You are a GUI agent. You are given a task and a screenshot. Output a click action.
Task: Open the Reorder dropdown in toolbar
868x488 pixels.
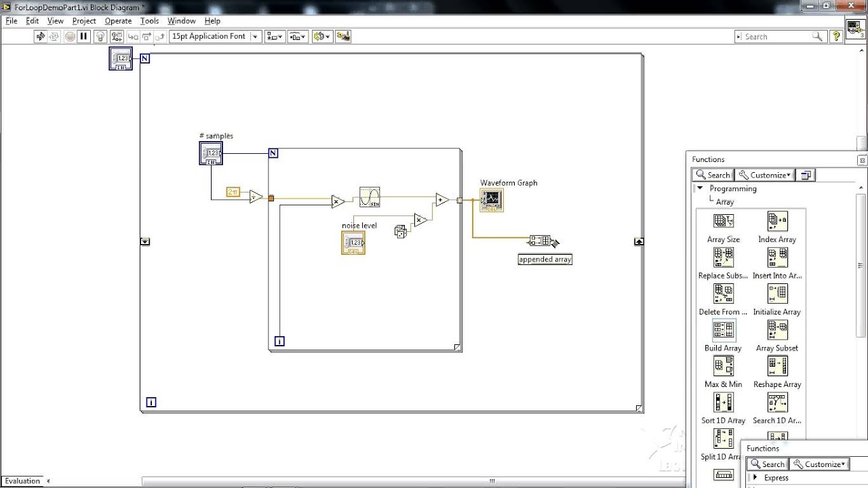(x=321, y=37)
